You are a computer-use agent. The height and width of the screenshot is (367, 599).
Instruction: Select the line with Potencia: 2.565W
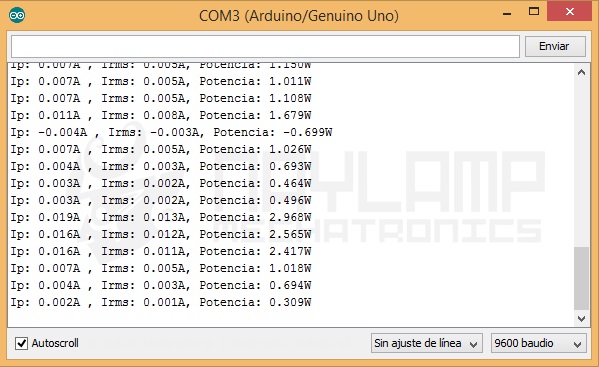tap(161, 234)
